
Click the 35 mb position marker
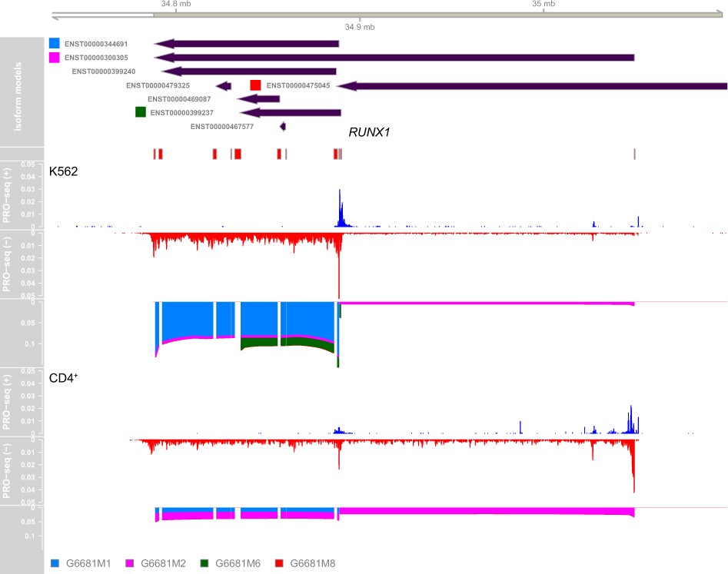point(543,4)
